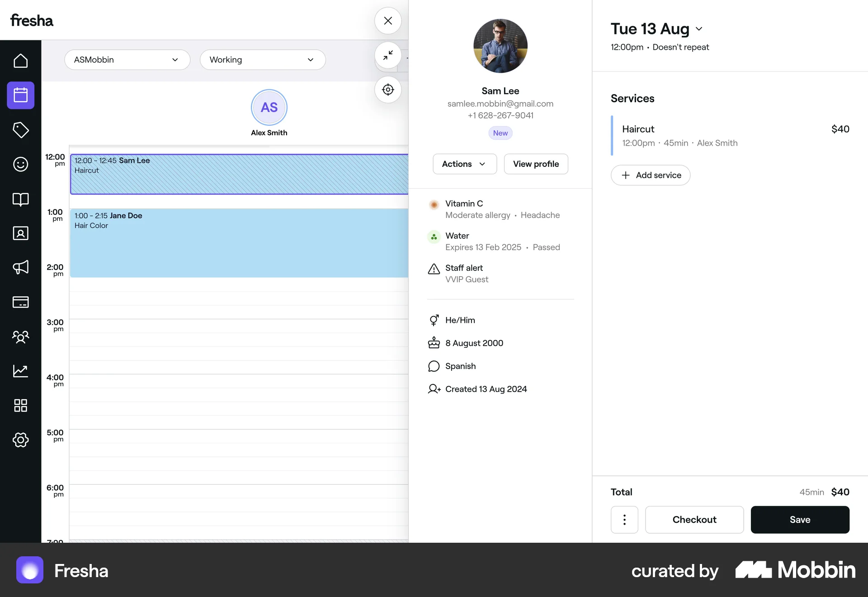Image resolution: width=868 pixels, height=597 pixels.
Task: Select the Jane Doe Hair Color appointment
Action: coord(239,243)
